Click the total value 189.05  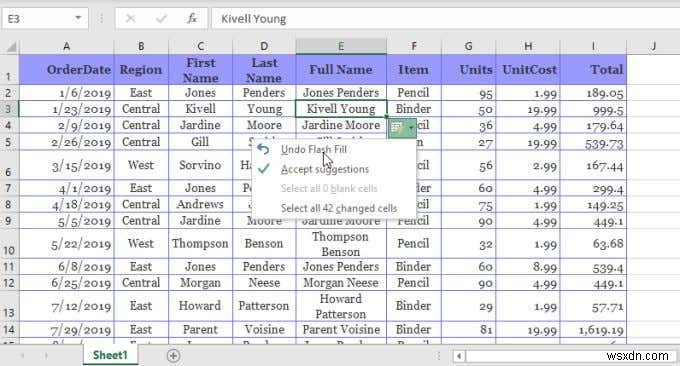click(593, 93)
